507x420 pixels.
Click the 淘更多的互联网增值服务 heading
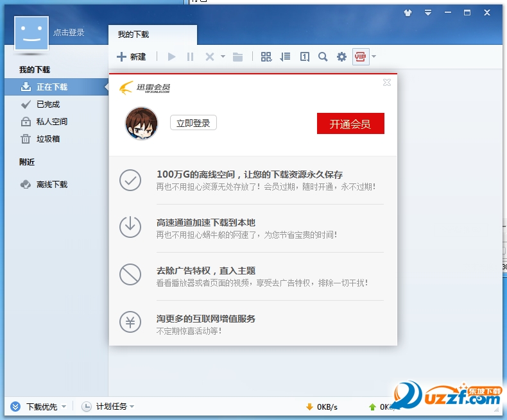tap(206, 319)
